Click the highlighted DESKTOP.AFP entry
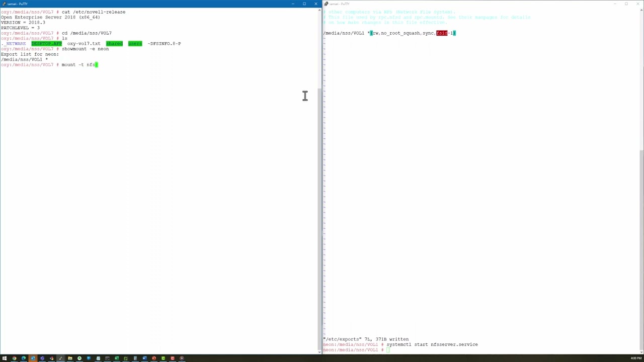644x362 pixels. pyautogui.click(x=46, y=44)
